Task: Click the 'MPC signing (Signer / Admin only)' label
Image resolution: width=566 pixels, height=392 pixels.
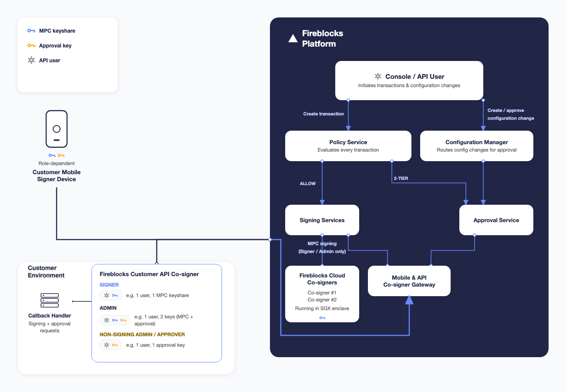Action: tap(322, 247)
